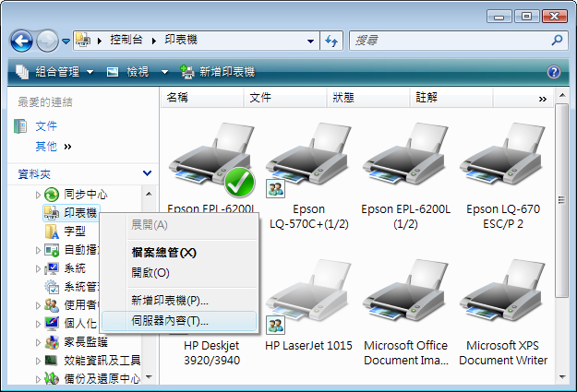Click the folder tree scroll up arrow
The image size is (577, 392).
click(149, 194)
